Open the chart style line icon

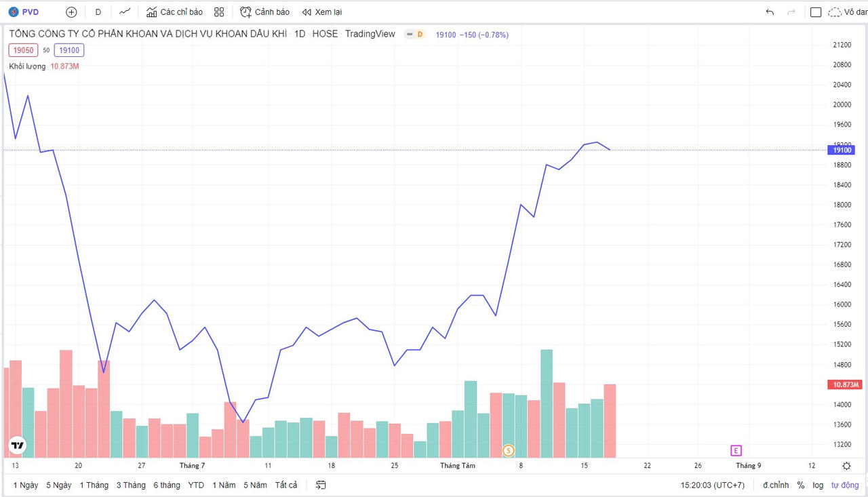(x=125, y=12)
